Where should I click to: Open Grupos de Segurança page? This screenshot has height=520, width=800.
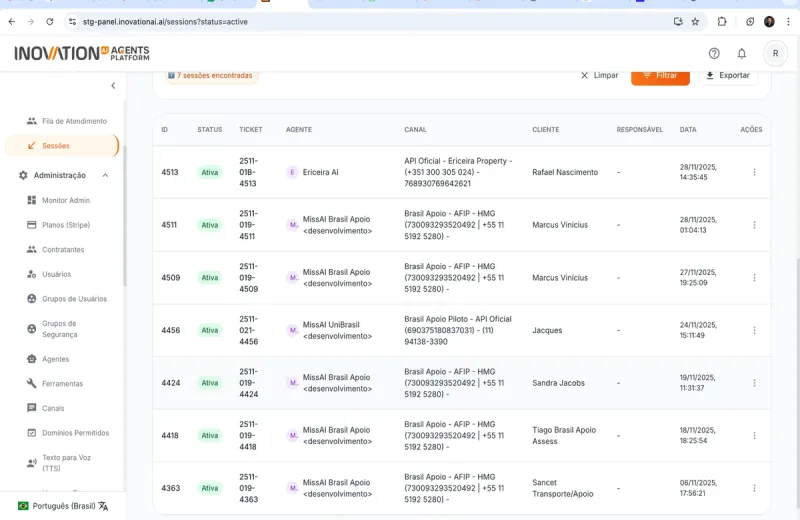[x=62, y=329]
